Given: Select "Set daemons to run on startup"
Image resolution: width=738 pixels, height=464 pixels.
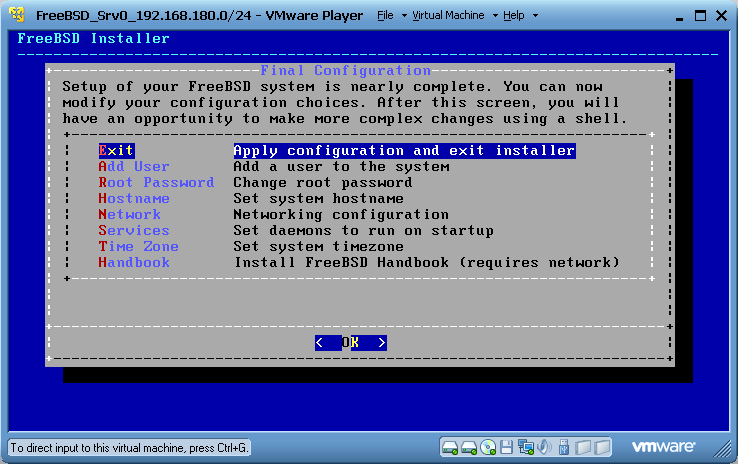Looking at the screenshot, I should click(x=363, y=231).
